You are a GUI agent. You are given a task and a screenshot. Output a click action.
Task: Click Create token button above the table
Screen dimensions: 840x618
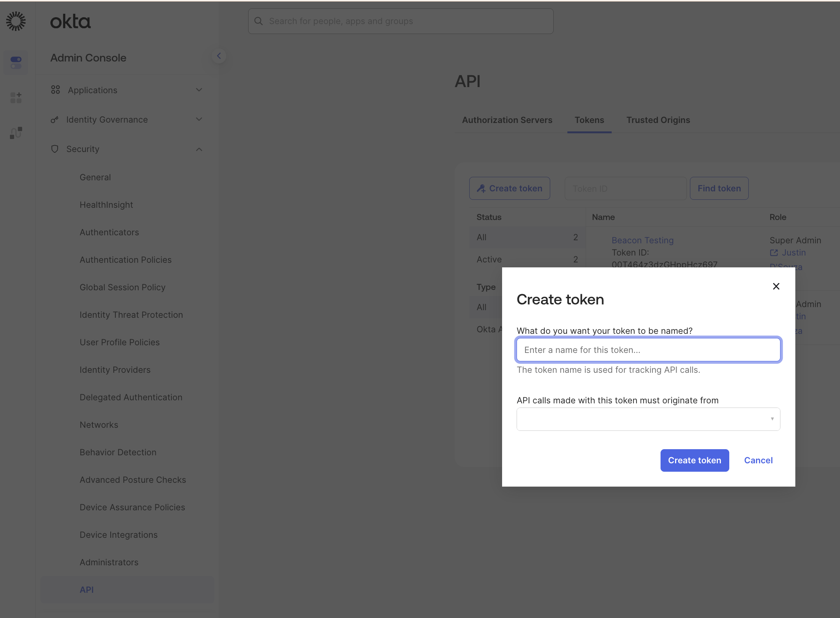click(509, 188)
